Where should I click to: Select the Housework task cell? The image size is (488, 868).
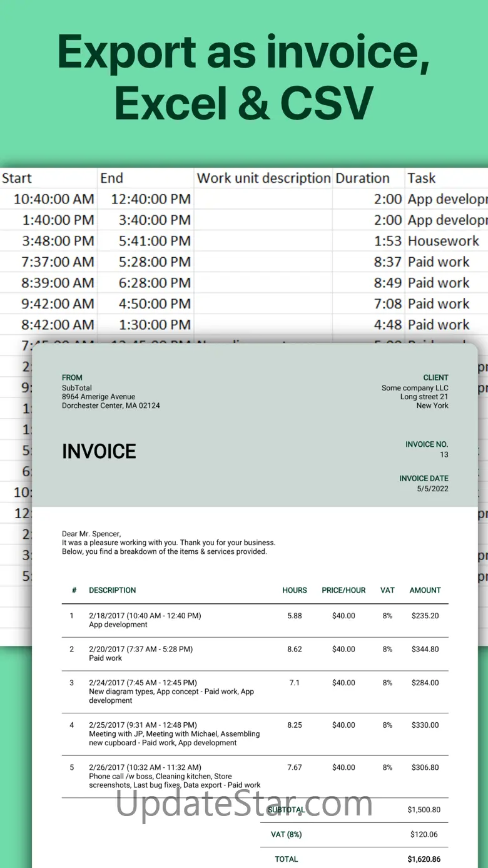[443, 241]
